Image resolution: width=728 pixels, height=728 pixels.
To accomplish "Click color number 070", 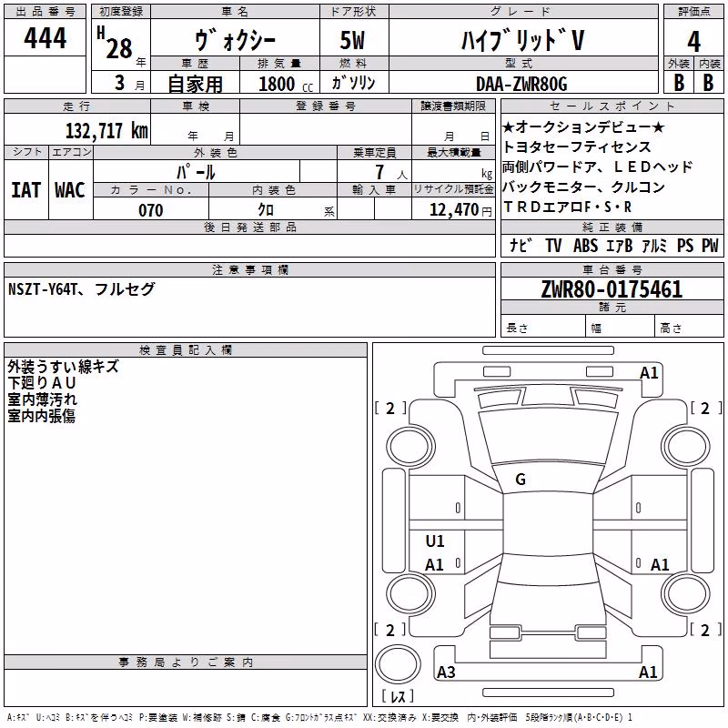I will (x=150, y=210).
